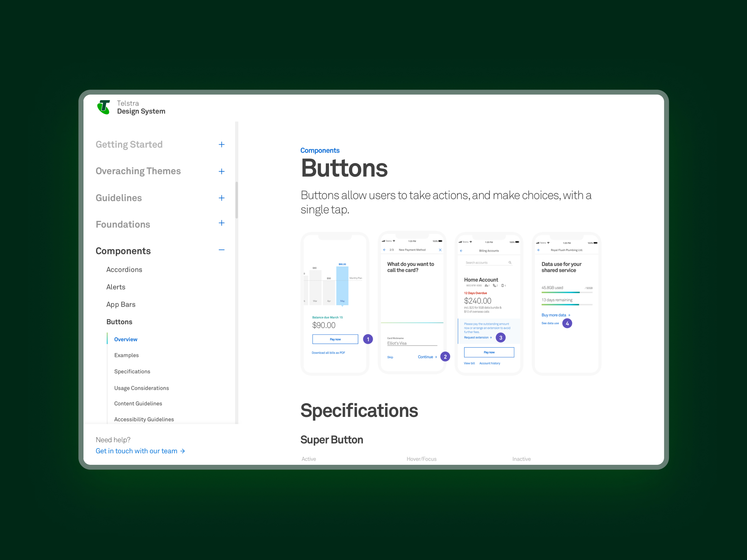Expand the Guidelines section
The image size is (747, 560).
click(222, 198)
